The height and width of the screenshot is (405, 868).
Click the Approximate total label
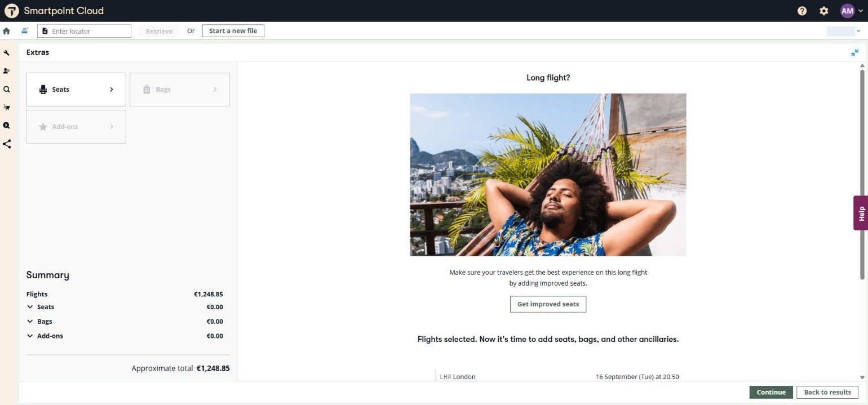[x=162, y=368]
